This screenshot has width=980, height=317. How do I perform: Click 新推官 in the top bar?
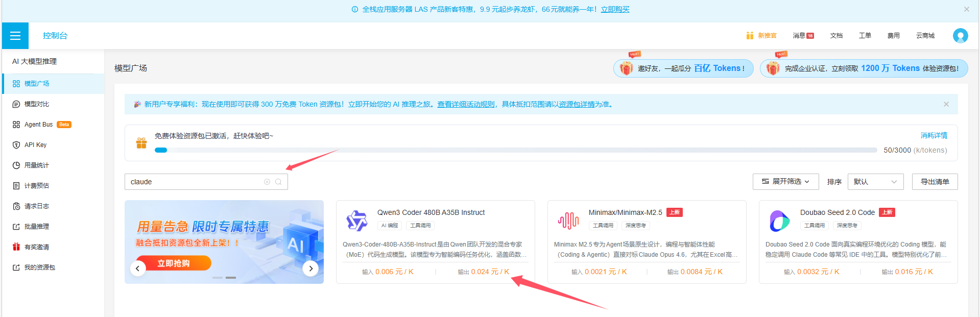point(767,36)
